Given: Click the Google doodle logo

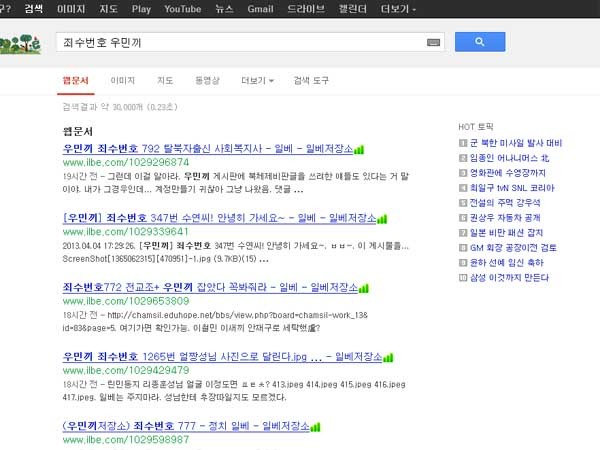Looking at the screenshot, I should tap(20, 44).
